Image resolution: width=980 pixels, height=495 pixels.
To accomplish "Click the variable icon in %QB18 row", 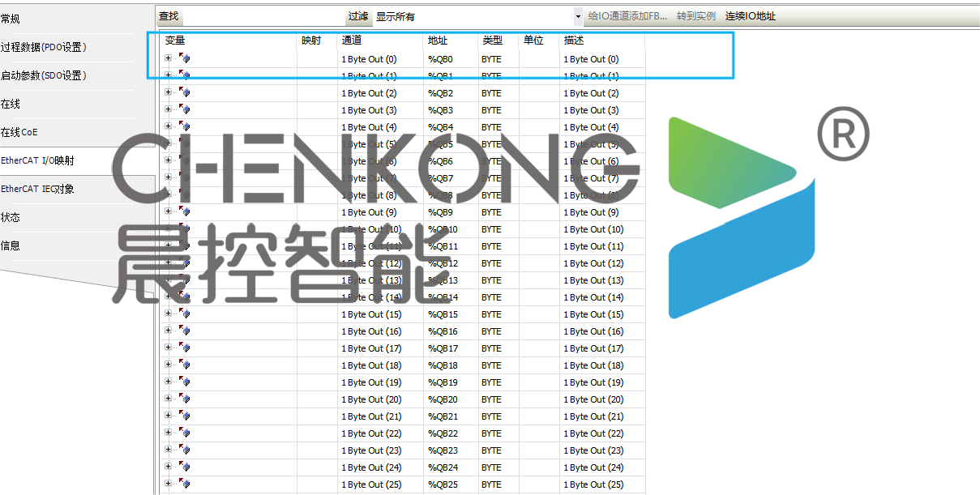I will coord(184,365).
